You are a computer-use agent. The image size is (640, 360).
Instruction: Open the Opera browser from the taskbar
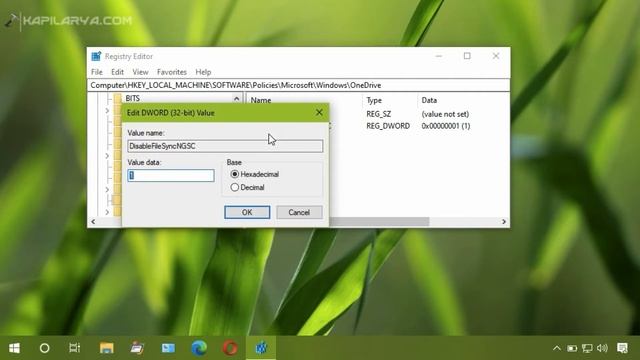pos(230,348)
